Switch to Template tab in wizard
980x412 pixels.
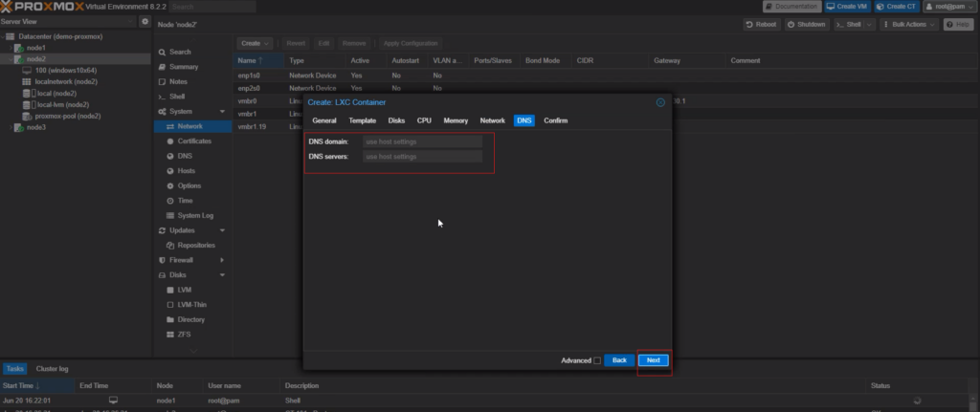point(363,120)
